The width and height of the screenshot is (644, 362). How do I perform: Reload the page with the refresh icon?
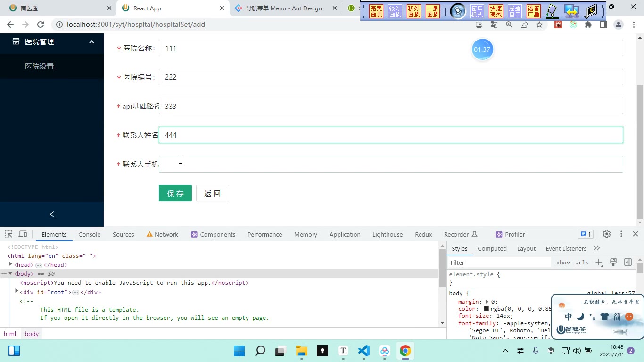(41, 25)
